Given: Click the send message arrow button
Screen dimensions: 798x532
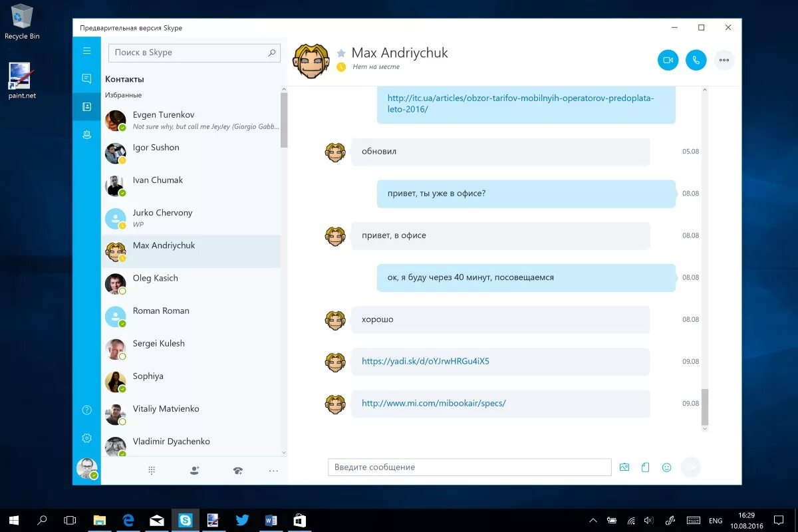Looking at the screenshot, I should 691,467.
